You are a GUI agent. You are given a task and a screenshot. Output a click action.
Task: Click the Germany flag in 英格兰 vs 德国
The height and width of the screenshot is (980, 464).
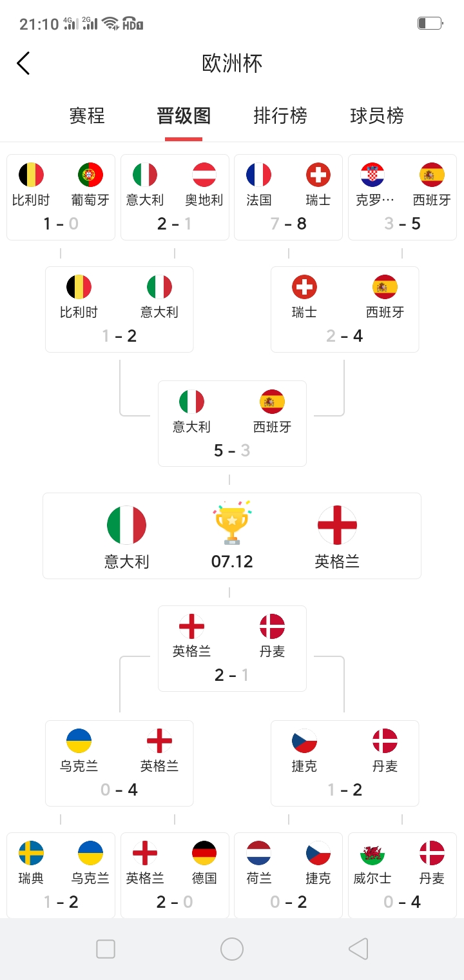tap(204, 853)
